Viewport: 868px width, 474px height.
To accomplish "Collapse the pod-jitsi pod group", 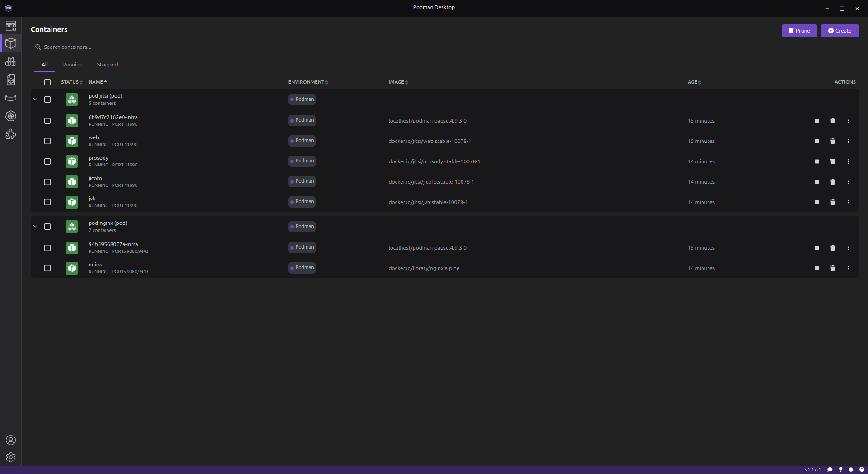I will [35, 100].
